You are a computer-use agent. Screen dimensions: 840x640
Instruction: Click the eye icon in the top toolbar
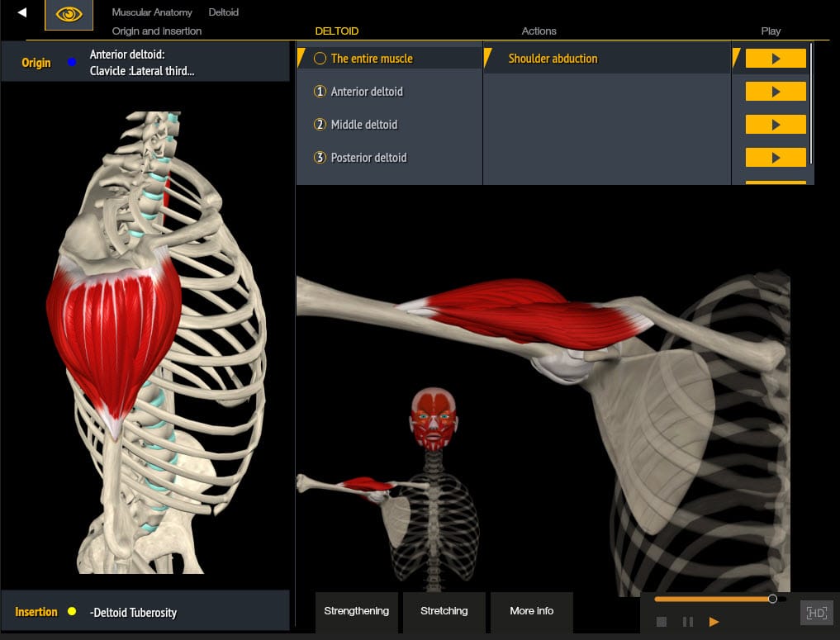point(69,14)
